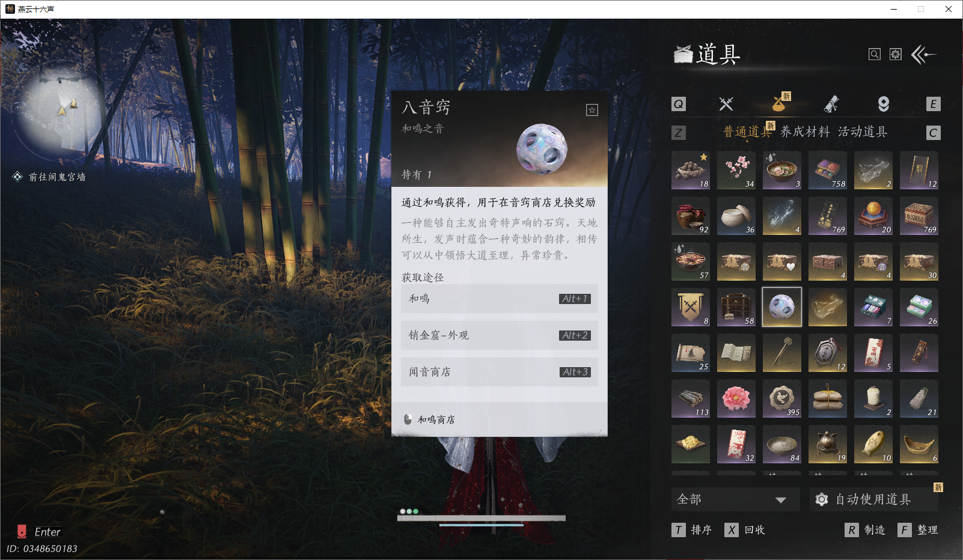Select the tied cloth sacks item
This screenshot has width=963, height=560.
[828, 398]
